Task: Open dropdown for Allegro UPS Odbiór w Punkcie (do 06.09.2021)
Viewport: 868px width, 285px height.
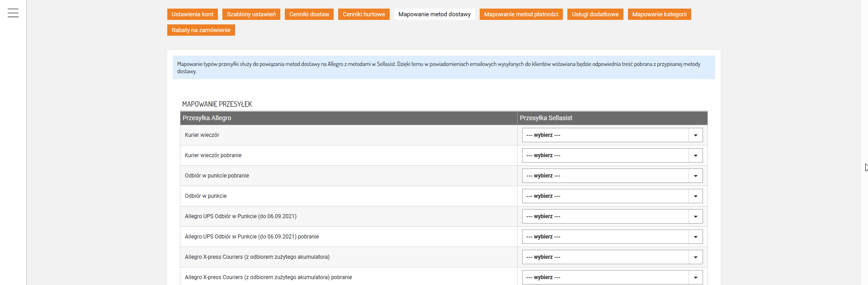Action: pos(613,216)
